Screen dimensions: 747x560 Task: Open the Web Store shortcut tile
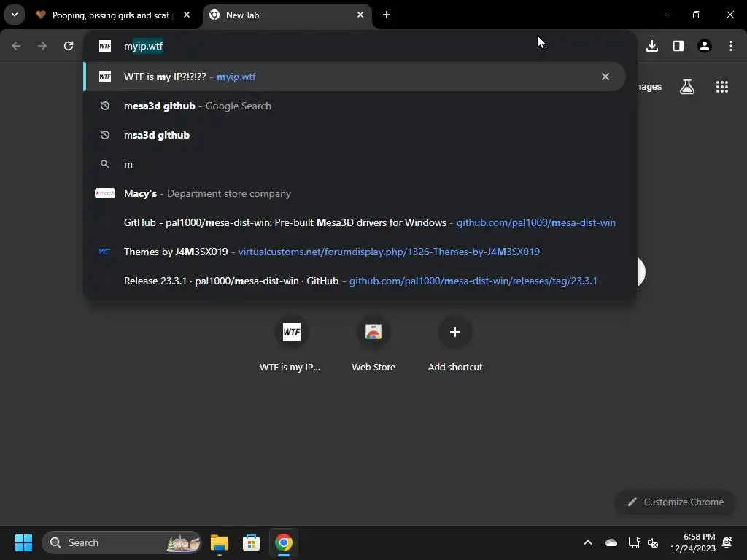click(373, 345)
